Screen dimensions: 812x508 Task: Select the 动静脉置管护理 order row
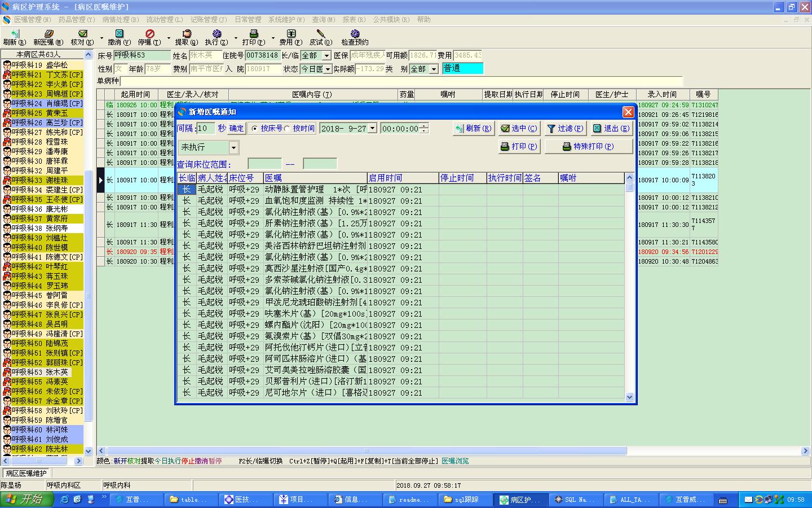[x=401, y=190]
